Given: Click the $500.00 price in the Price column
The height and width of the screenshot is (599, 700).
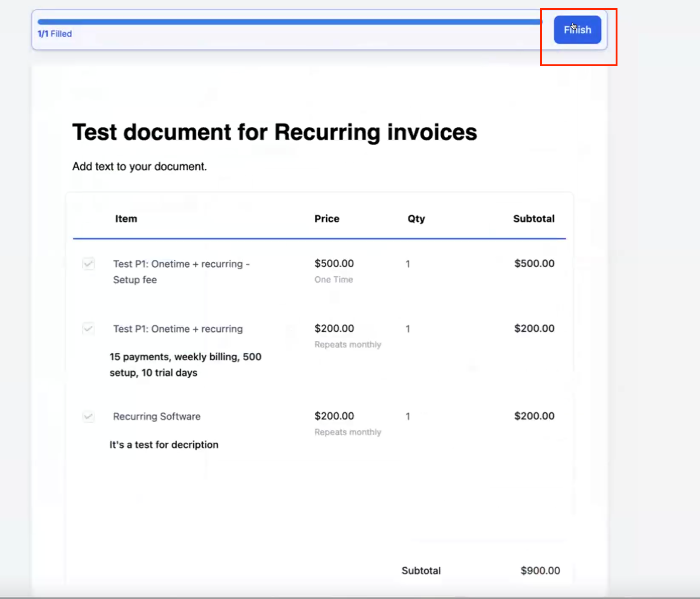Looking at the screenshot, I should (x=334, y=263).
